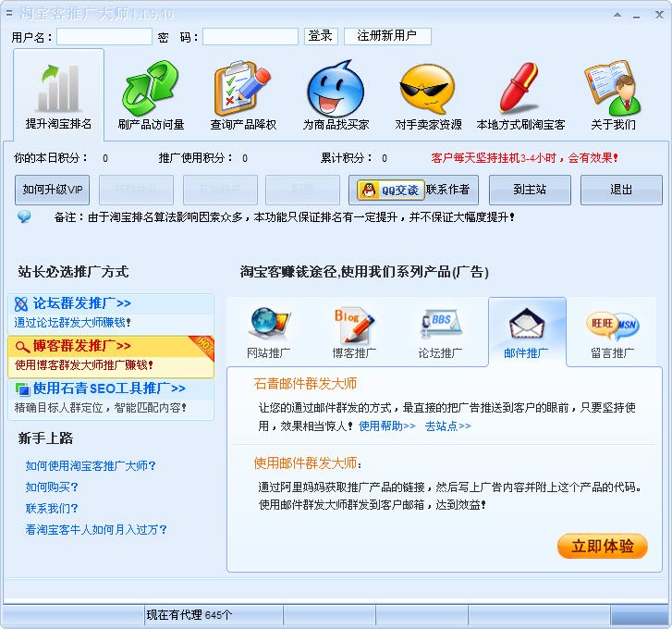The width and height of the screenshot is (672, 629).
Task: Click 通过论坛群发大师赚钱 text
Action: tap(72, 323)
